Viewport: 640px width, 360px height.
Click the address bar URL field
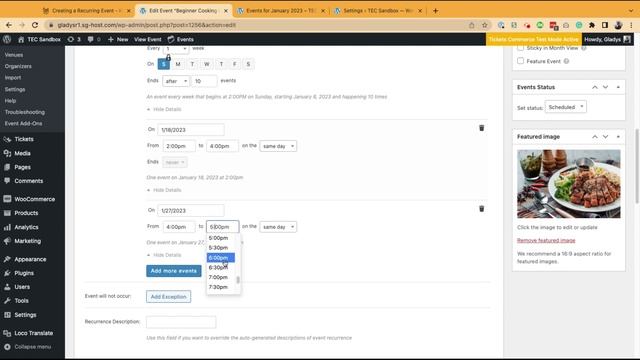click(261, 25)
